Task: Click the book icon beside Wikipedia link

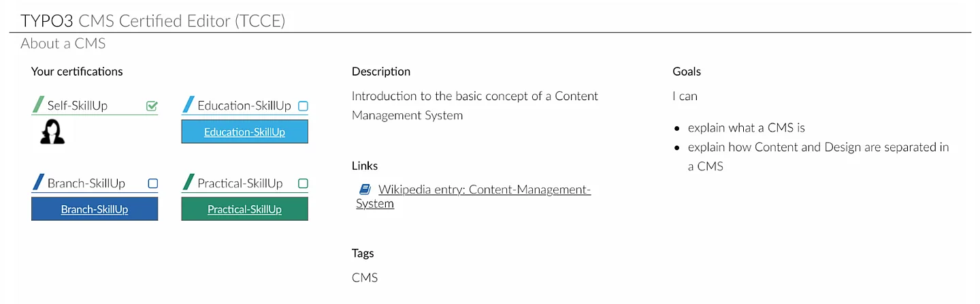Action: tap(365, 189)
